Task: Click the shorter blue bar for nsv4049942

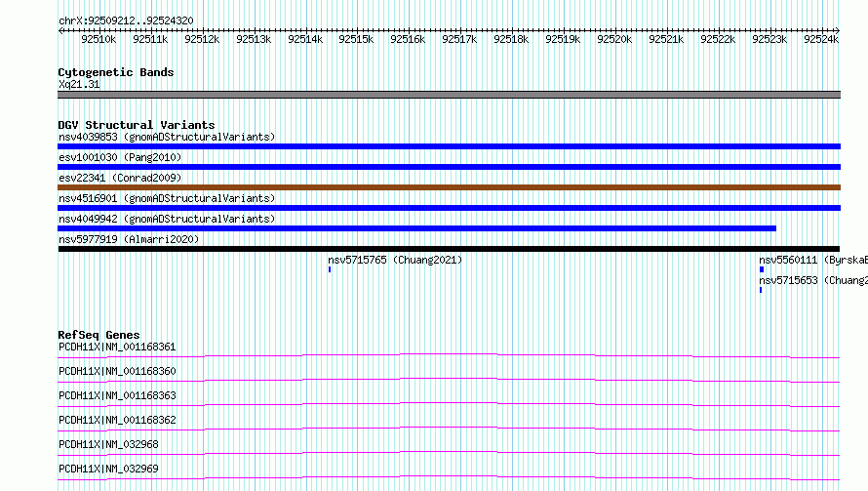Action: (x=416, y=228)
